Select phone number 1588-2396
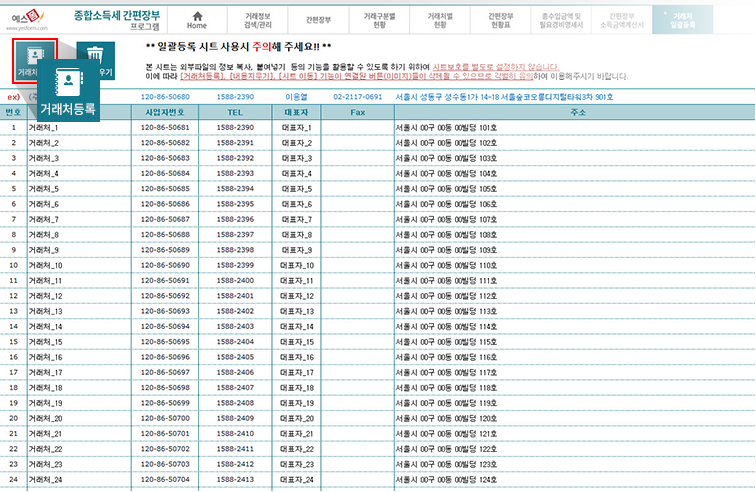Image resolution: width=756 pixels, height=492 pixels. (x=235, y=219)
